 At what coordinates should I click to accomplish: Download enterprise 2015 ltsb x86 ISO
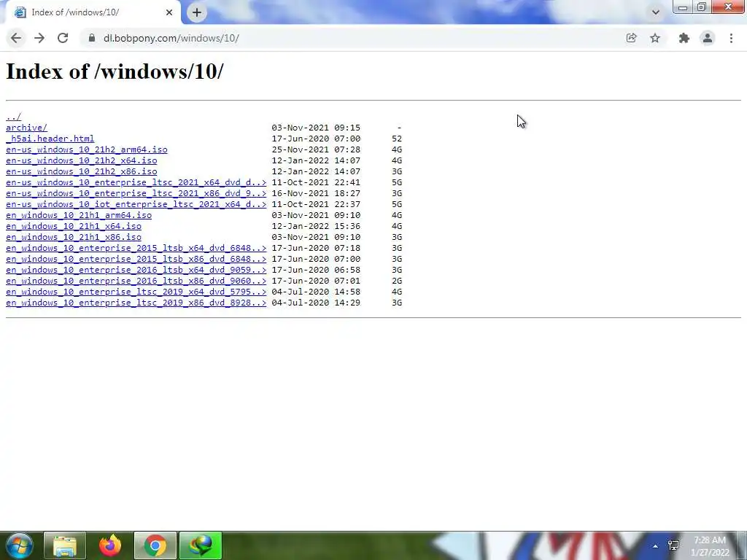point(136,259)
